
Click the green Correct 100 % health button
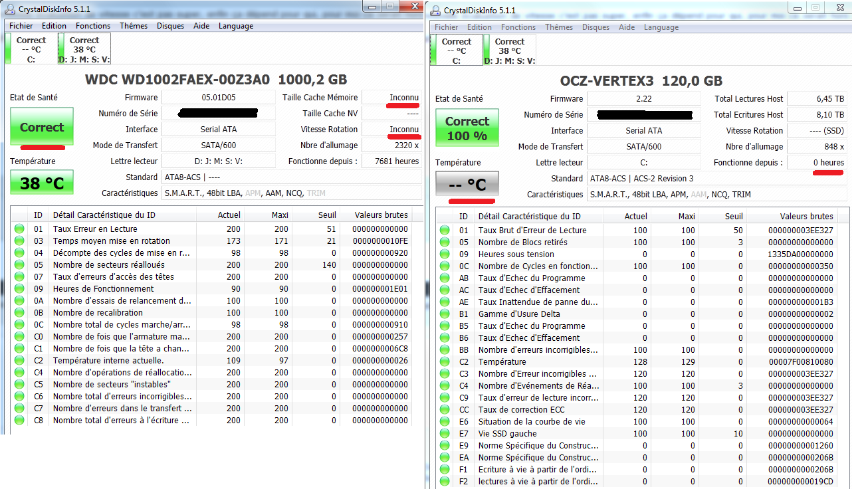click(467, 128)
